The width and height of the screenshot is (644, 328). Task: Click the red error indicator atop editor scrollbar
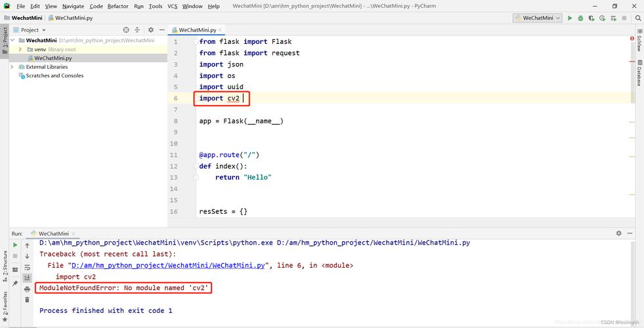point(632,39)
